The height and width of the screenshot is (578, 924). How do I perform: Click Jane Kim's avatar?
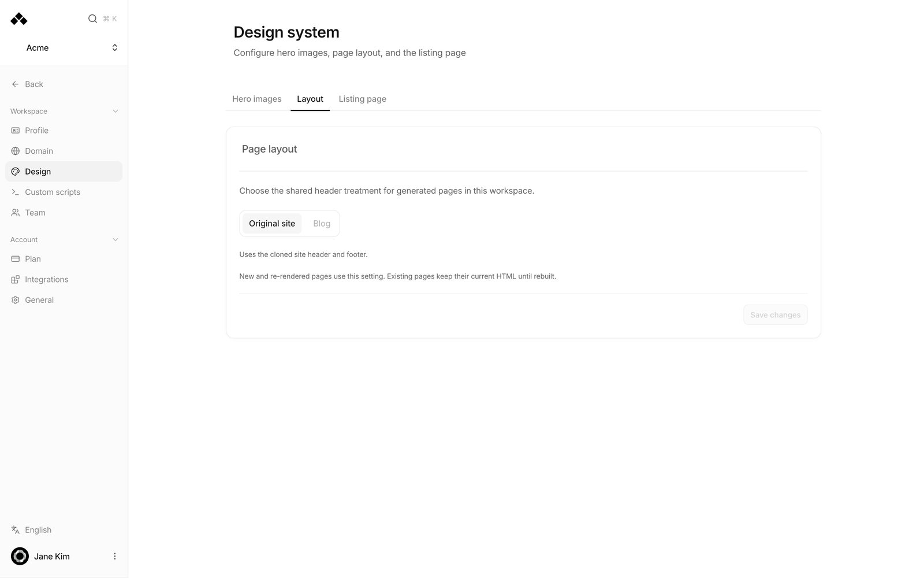(20, 556)
